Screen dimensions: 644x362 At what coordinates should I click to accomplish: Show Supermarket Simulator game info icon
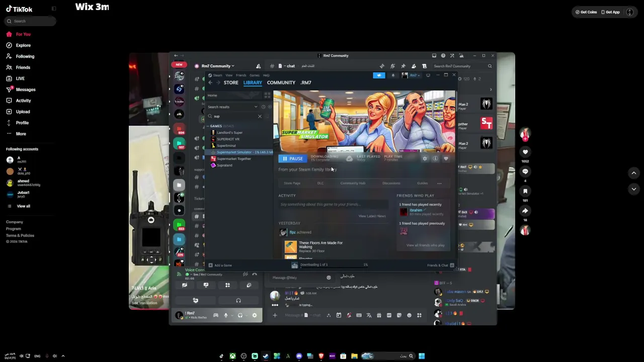[435, 158]
